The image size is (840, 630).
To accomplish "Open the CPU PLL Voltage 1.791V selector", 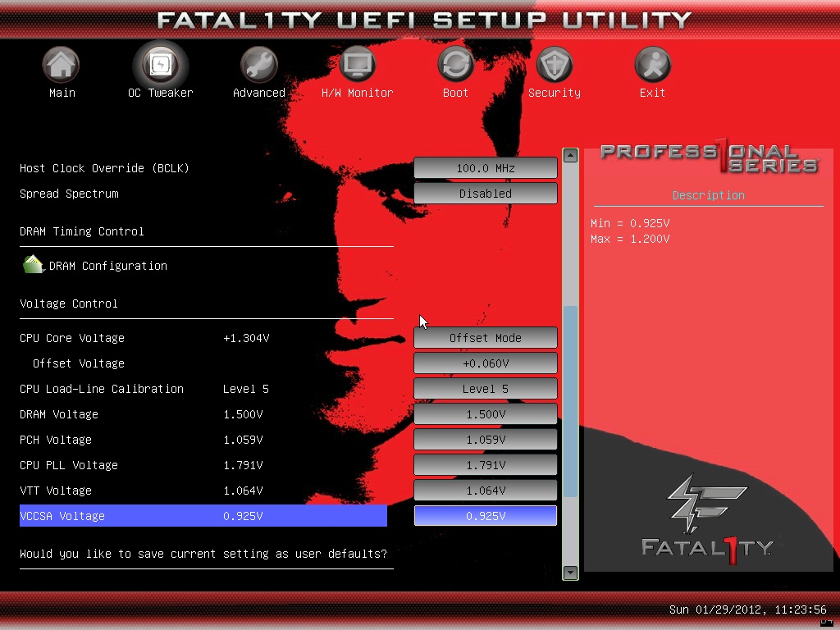I will pos(486,465).
